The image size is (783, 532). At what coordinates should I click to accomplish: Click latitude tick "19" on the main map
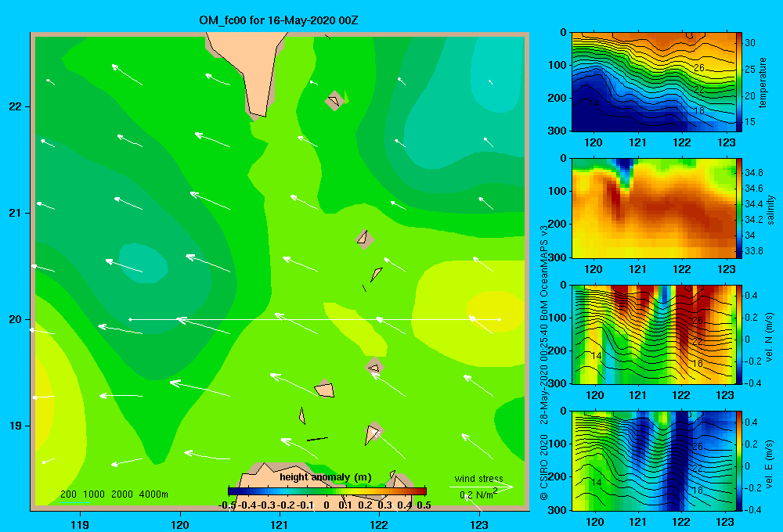16,426
